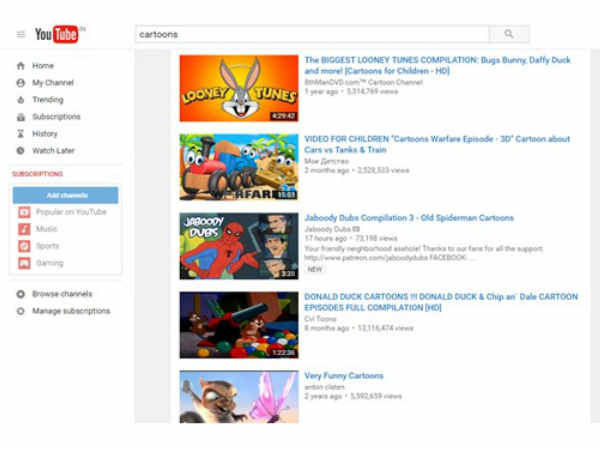Open Home in the sidebar

point(43,66)
